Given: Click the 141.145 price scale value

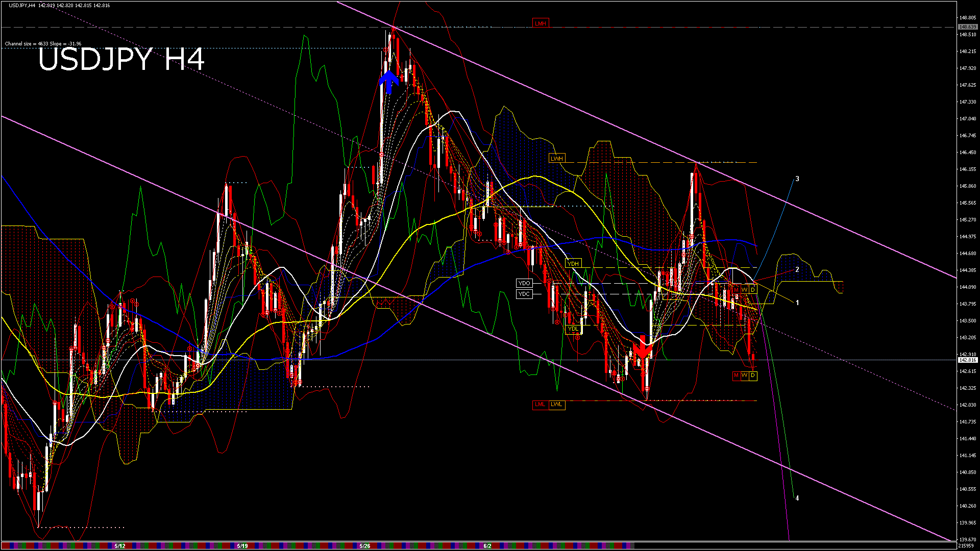Looking at the screenshot, I should 968,456.
